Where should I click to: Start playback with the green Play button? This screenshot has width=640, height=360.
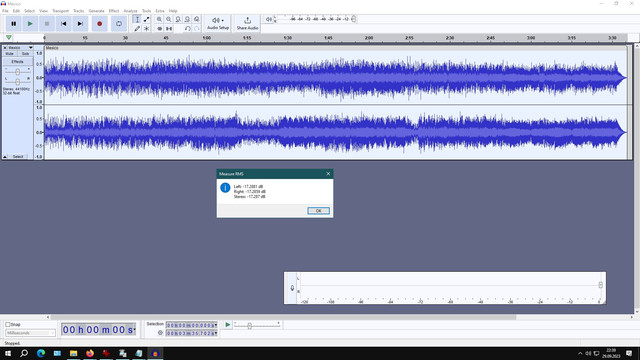[x=30, y=24]
